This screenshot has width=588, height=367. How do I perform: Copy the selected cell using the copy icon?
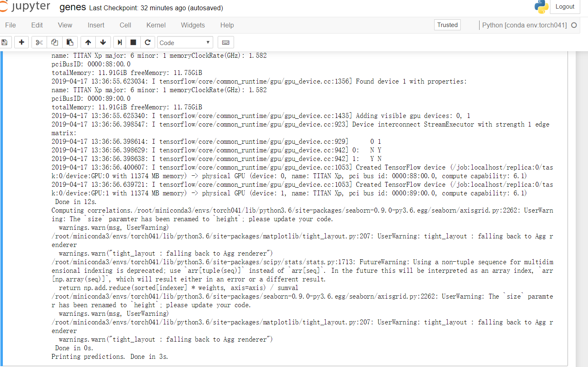pyautogui.click(x=54, y=42)
